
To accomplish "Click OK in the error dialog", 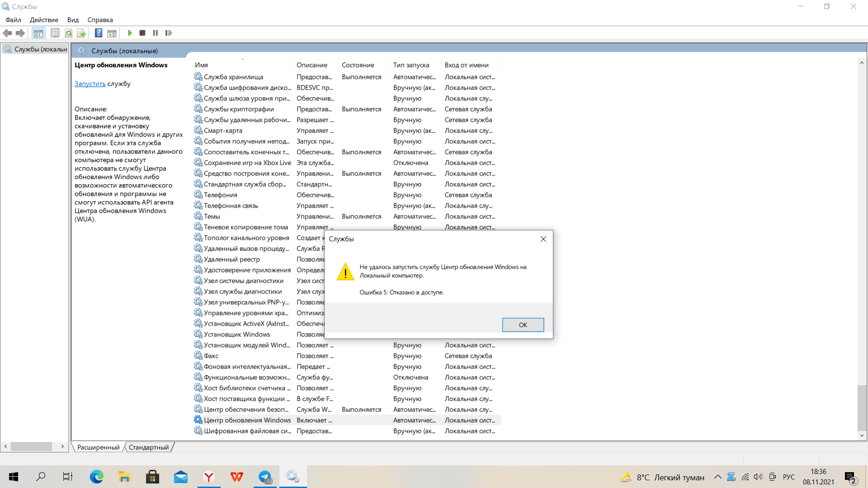I will point(523,325).
